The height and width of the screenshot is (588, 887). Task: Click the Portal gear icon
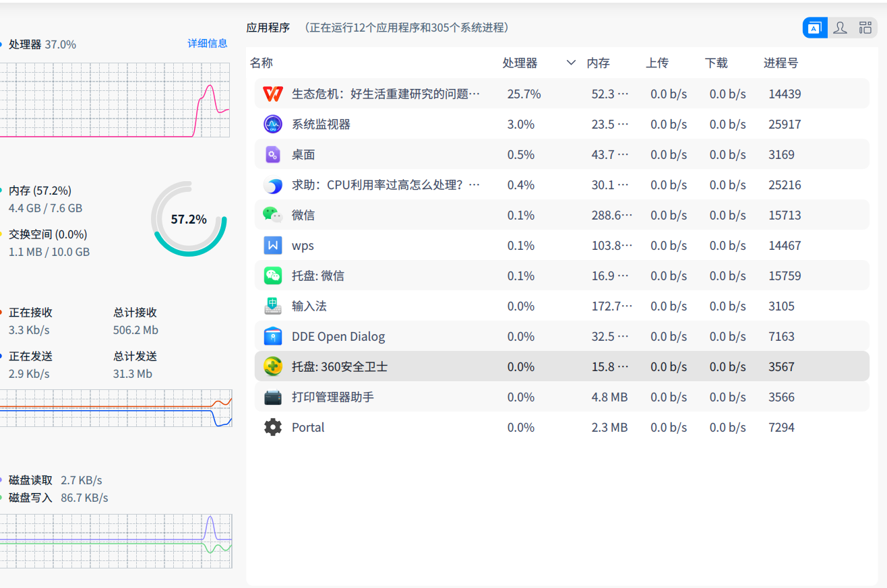coord(272,427)
